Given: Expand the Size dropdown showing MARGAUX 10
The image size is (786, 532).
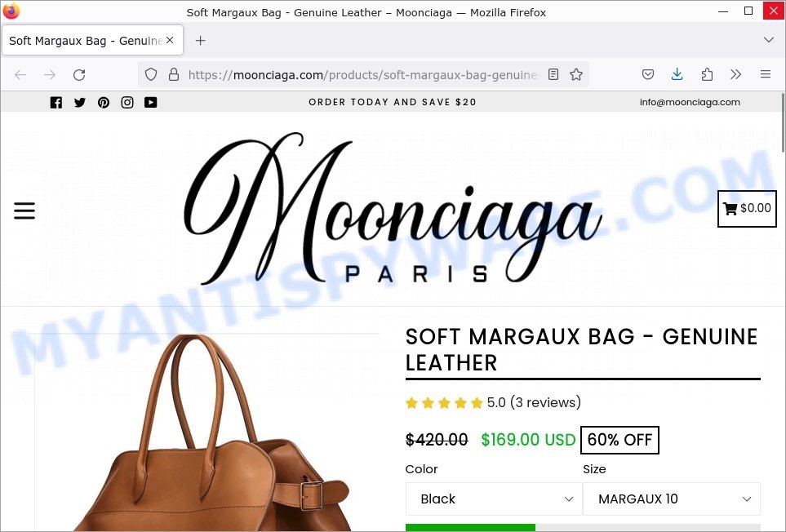Looking at the screenshot, I should [672, 499].
